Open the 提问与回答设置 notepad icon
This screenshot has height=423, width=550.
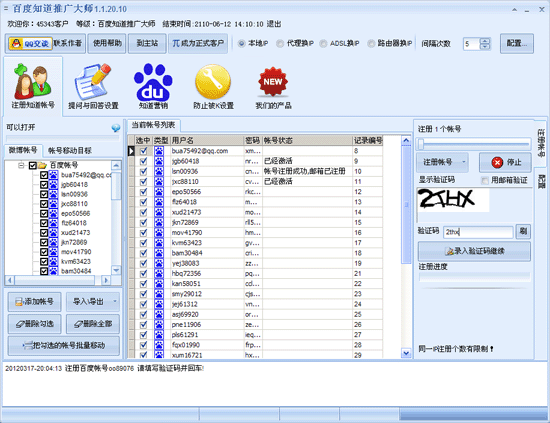click(x=93, y=82)
